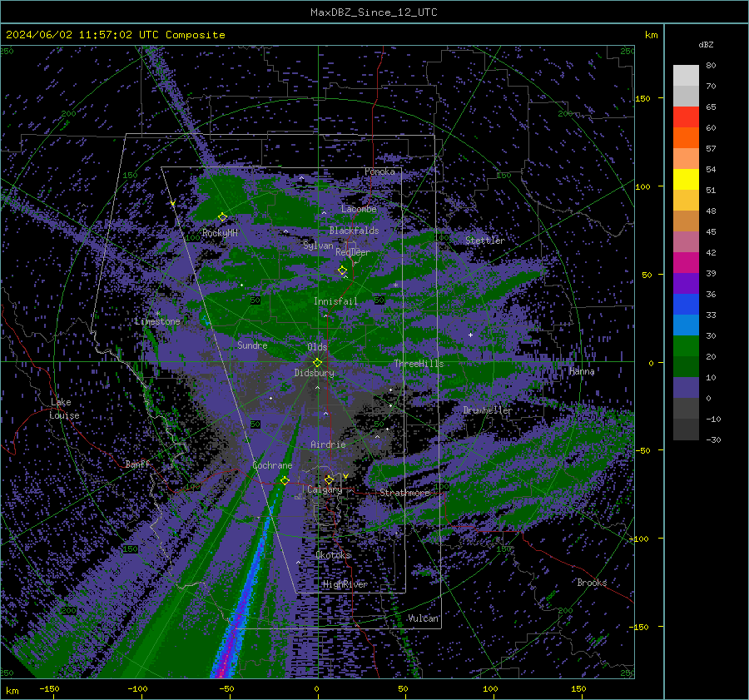Pick the bright yellow 51–54 dBZ swatch
749x700 pixels.
tap(686, 179)
